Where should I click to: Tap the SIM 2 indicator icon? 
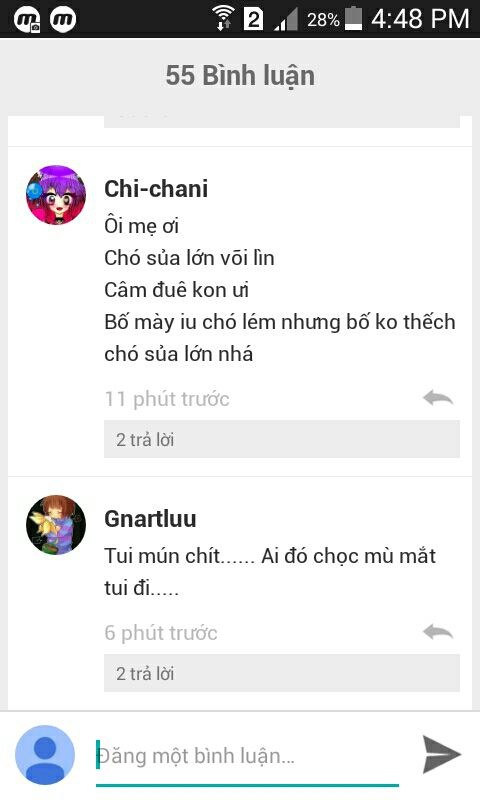[254, 19]
